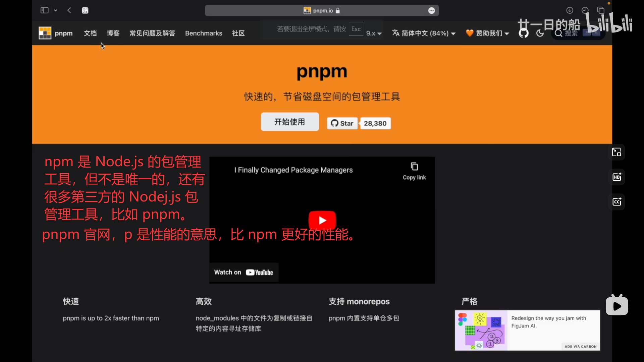Viewport: 644px width, 362px height.
Task: Open the FigJam AI Carbon ad thumbnail
Action: pyautogui.click(x=481, y=330)
